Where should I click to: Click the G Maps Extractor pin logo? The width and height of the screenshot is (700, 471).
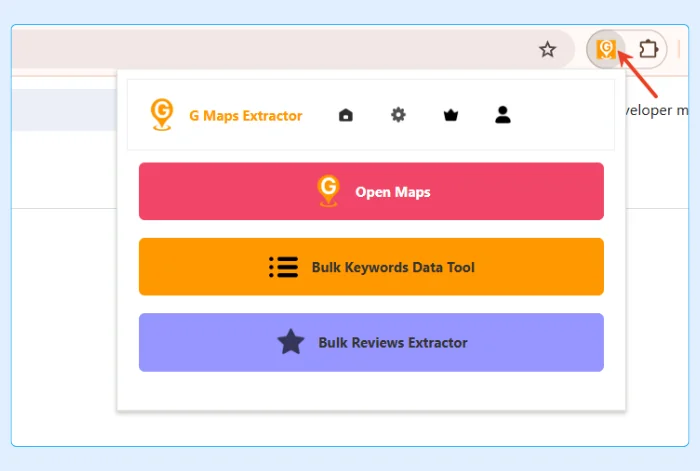click(x=162, y=114)
